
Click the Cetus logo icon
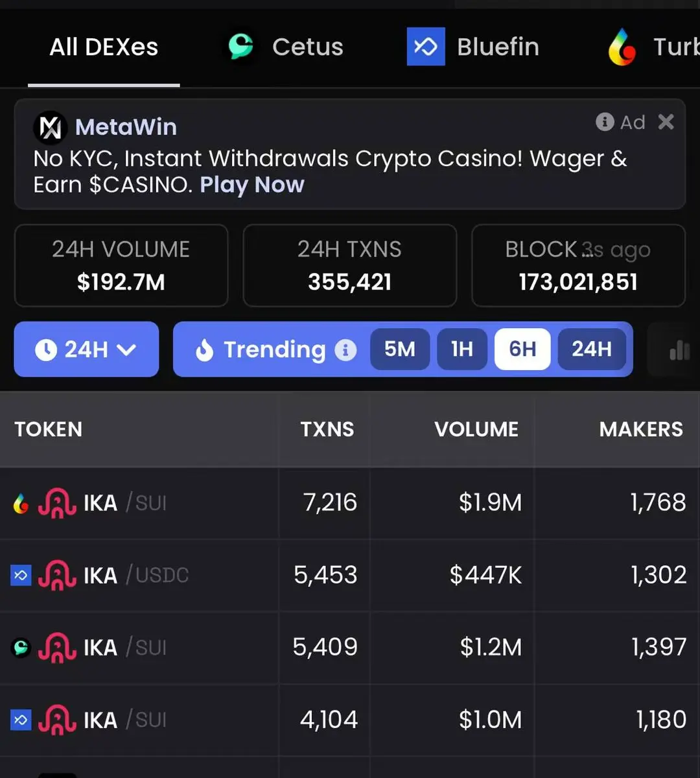[x=240, y=47]
